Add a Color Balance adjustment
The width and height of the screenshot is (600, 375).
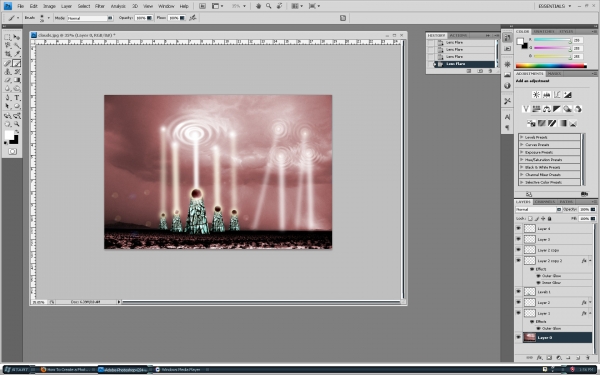[546, 109]
